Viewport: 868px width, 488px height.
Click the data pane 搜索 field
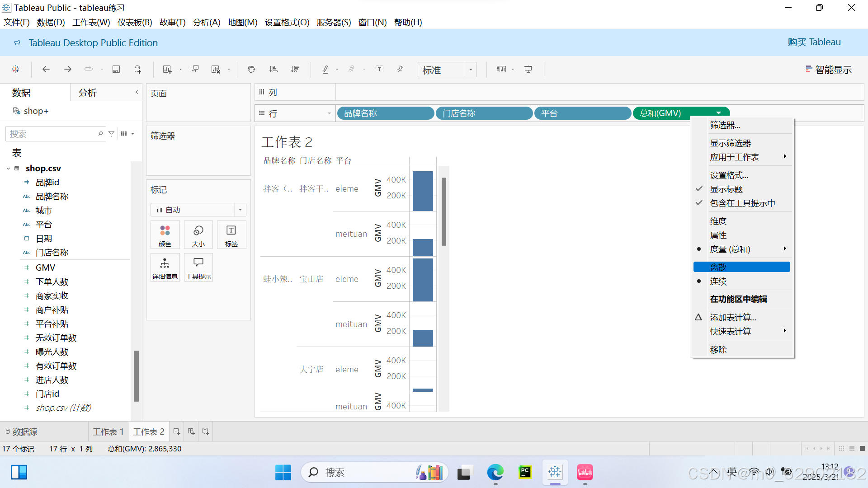(x=52, y=134)
